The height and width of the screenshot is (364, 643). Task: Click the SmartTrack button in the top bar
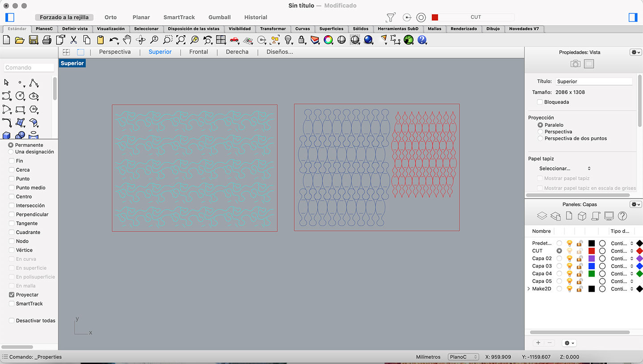[179, 17]
